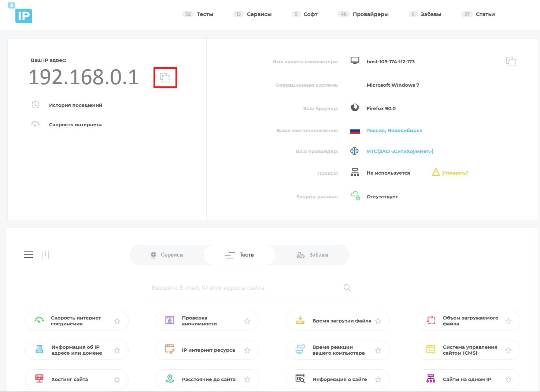This screenshot has height=392, width=540.
Task: Click the proxy network icon
Action: coord(355,172)
